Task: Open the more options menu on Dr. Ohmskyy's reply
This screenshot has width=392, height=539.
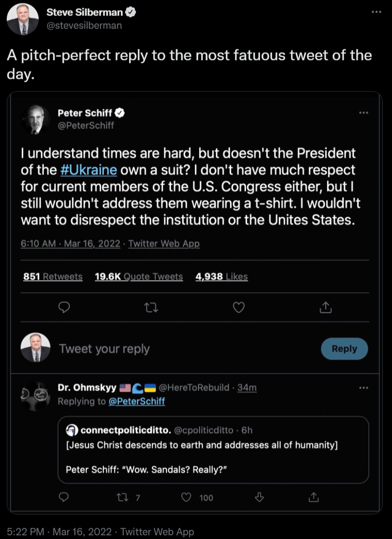Action: click(x=363, y=388)
